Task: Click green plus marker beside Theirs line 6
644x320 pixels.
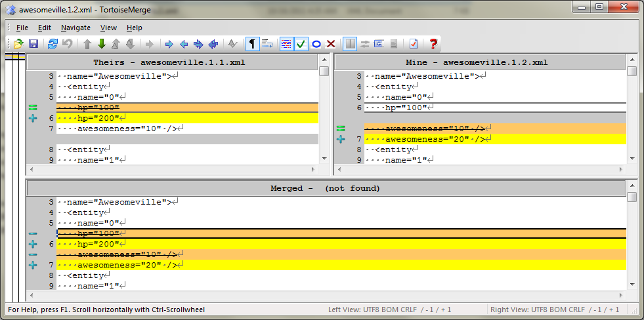Action: [x=33, y=118]
